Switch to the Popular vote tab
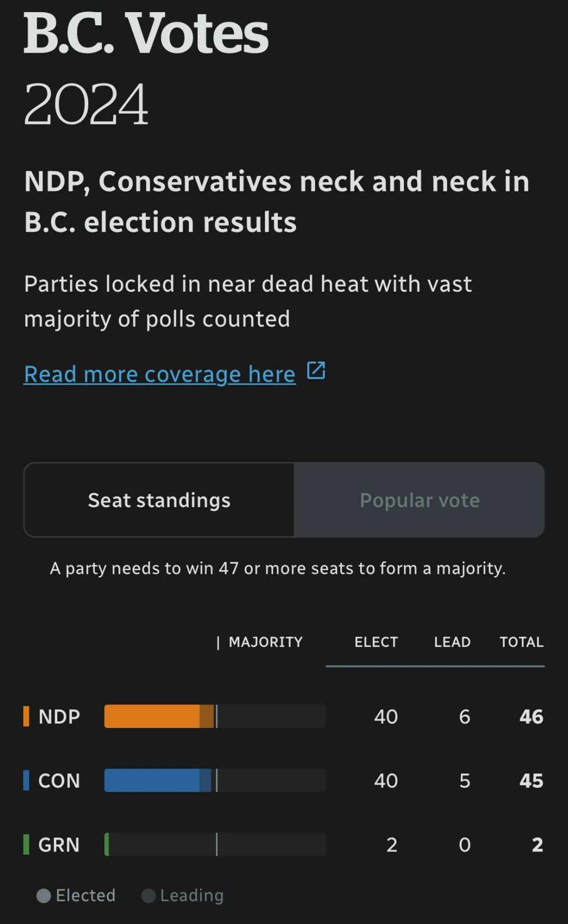The width and height of the screenshot is (568, 924). tap(419, 500)
